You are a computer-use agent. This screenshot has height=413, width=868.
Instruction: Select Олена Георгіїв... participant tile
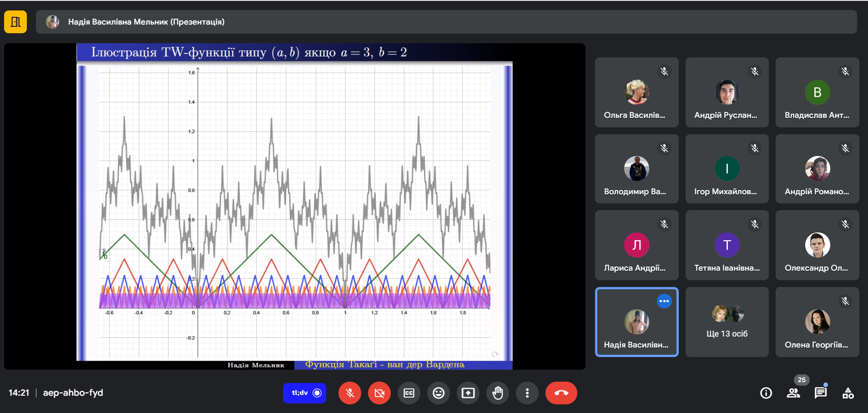click(818, 322)
